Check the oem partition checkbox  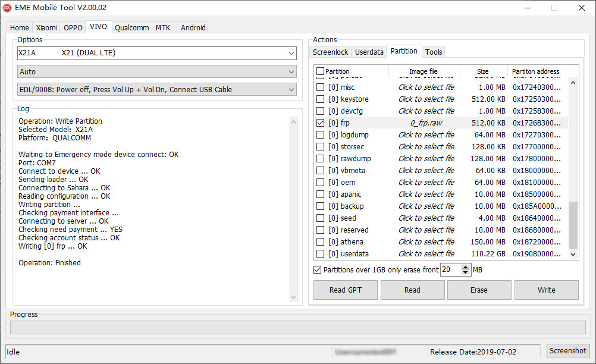tap(321, 183)
